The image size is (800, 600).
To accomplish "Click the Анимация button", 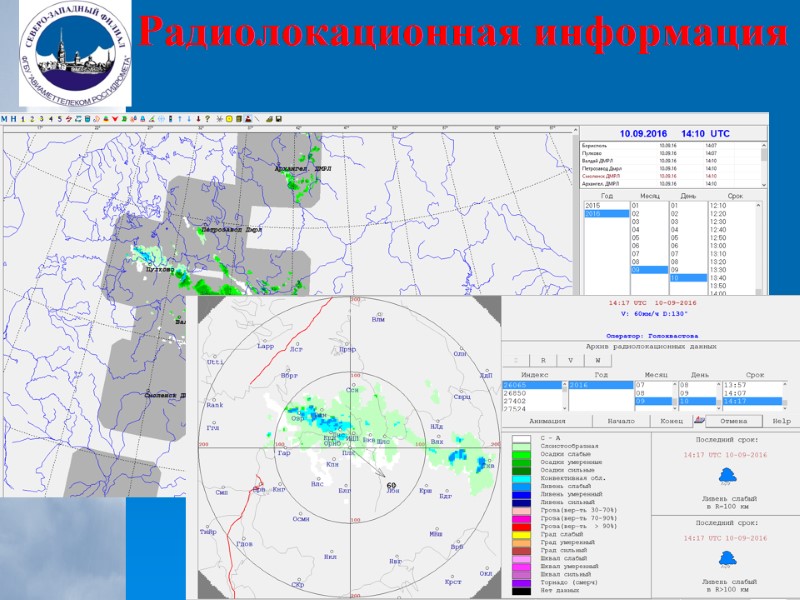I will 547,421.
